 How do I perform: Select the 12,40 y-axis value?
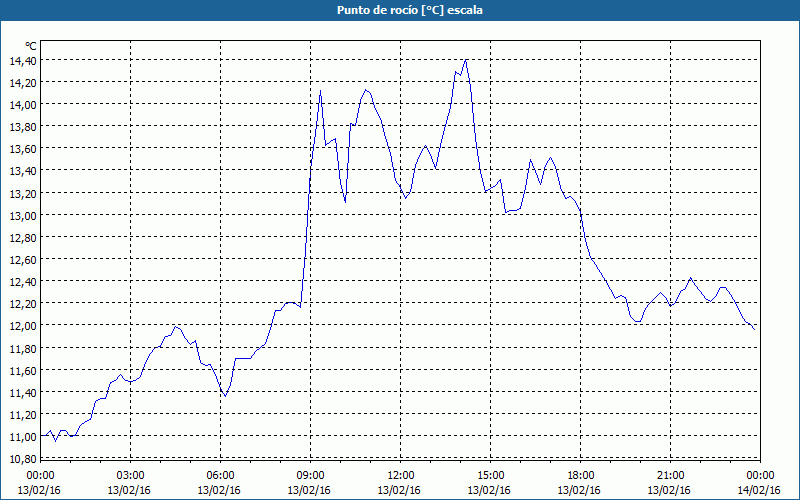(x=23, y=281)
